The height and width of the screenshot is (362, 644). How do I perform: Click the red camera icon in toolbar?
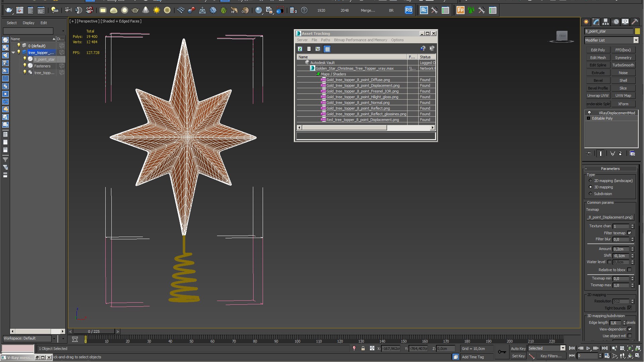(89, 10)
